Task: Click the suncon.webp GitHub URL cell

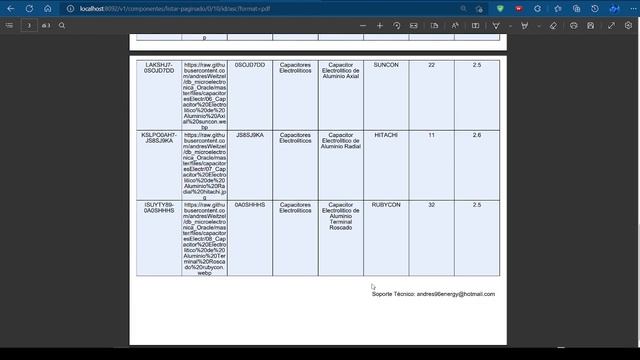Action: [204, 96]
